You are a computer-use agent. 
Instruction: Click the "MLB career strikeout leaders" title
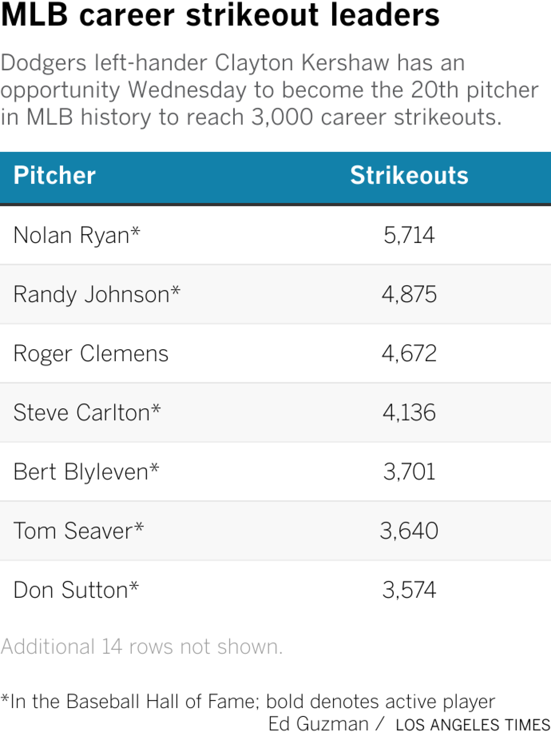point(220,15)
